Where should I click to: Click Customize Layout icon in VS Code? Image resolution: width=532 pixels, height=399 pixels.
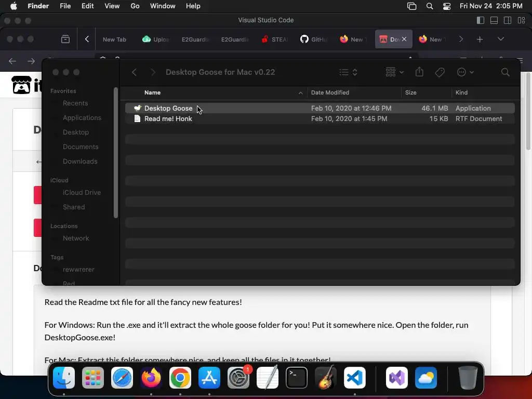(x=522, y=20)
